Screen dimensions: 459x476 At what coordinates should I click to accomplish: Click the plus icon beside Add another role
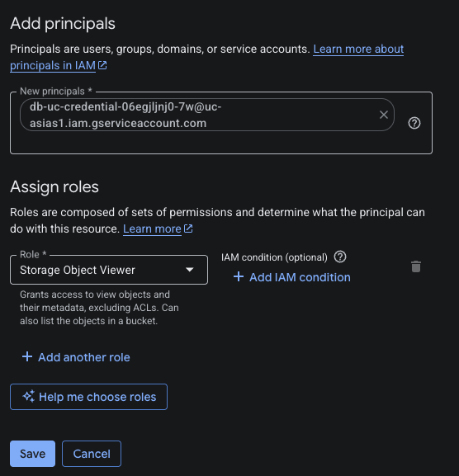pyautogui.click(x=27, y=356)
